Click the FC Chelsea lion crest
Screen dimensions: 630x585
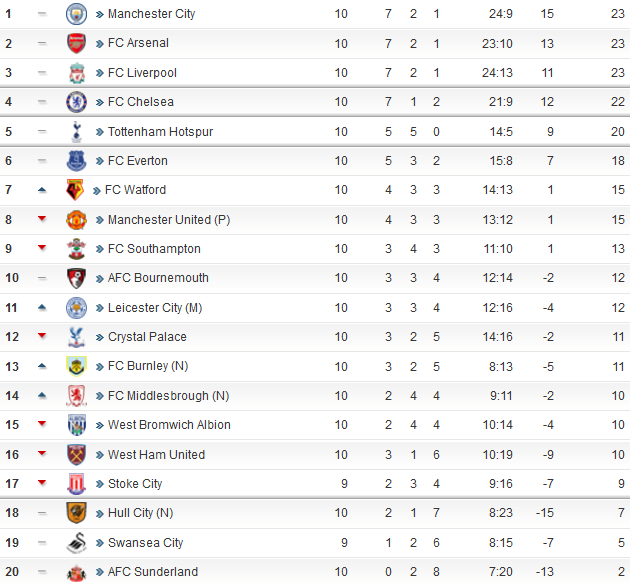76,102
